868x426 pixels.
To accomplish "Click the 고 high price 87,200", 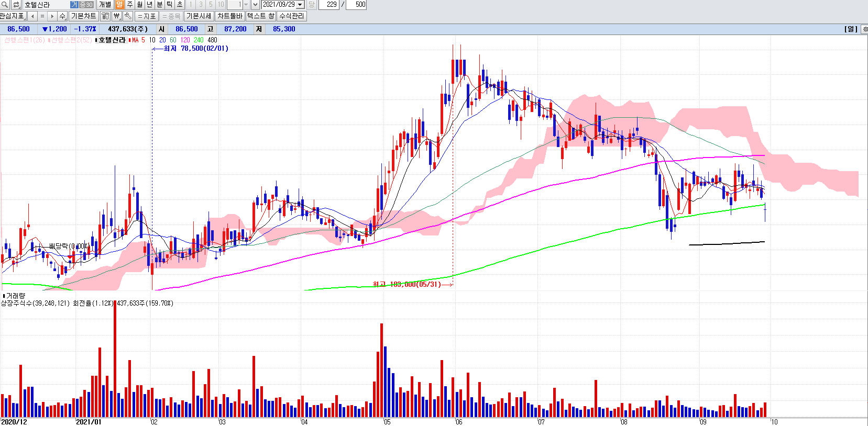I will (235, 29).
